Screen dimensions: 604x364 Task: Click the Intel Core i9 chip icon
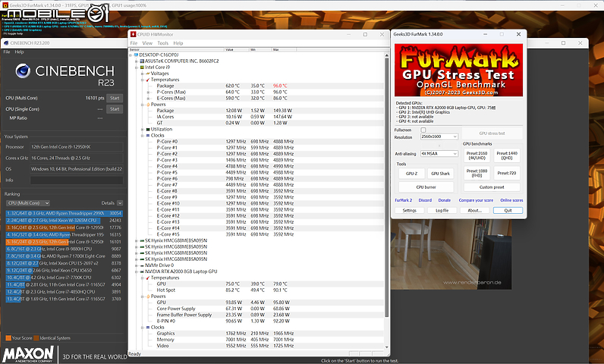click(x=142, y=67)
